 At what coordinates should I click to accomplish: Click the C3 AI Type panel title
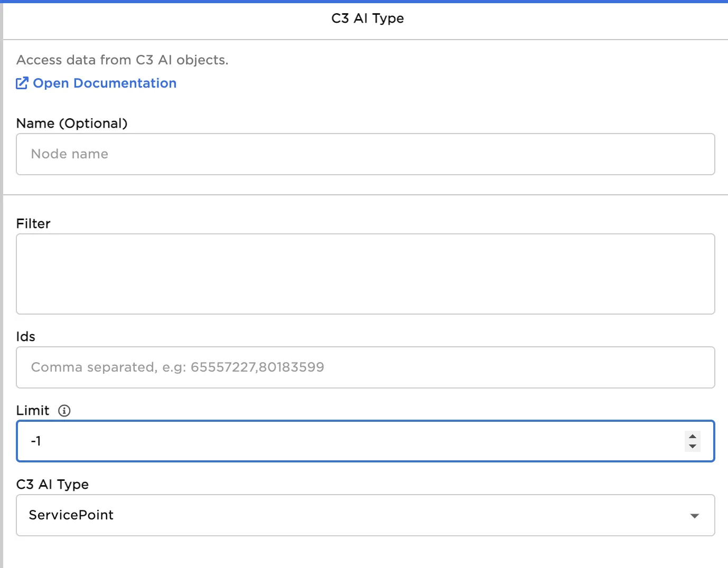point(367,18)
